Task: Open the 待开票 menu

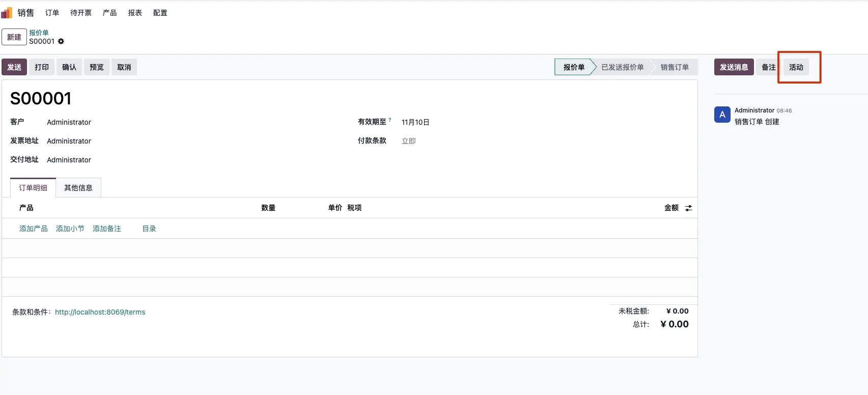Action: point(81,13)
